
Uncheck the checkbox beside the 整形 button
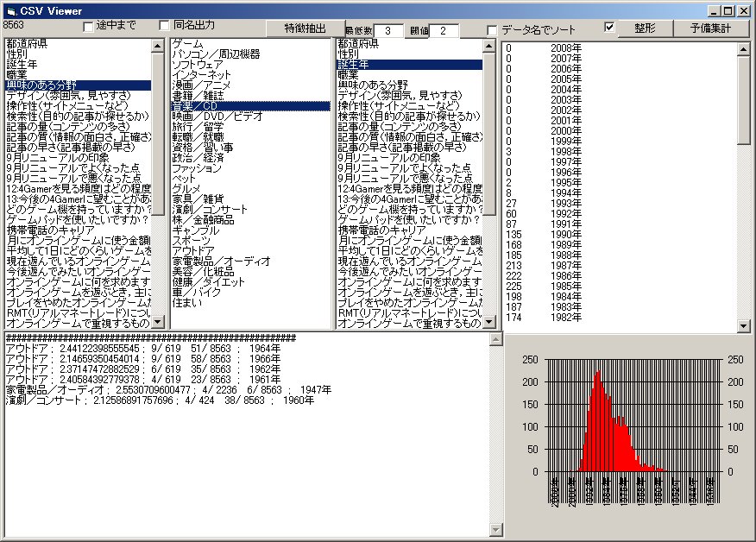[x=610, y=28]
